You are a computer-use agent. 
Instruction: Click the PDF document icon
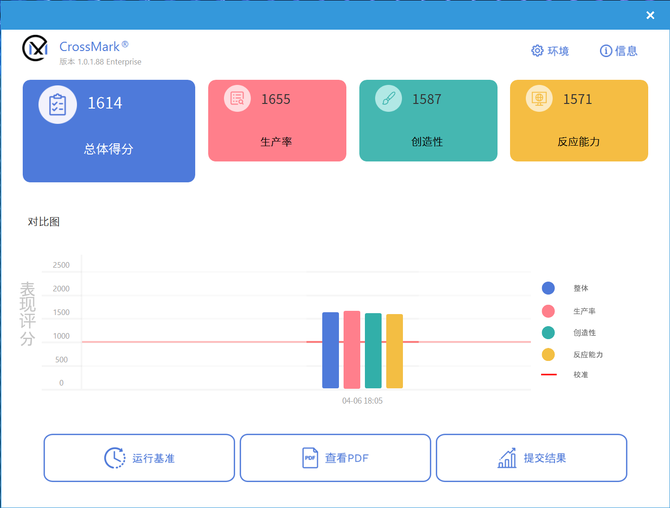pos(310,458)
